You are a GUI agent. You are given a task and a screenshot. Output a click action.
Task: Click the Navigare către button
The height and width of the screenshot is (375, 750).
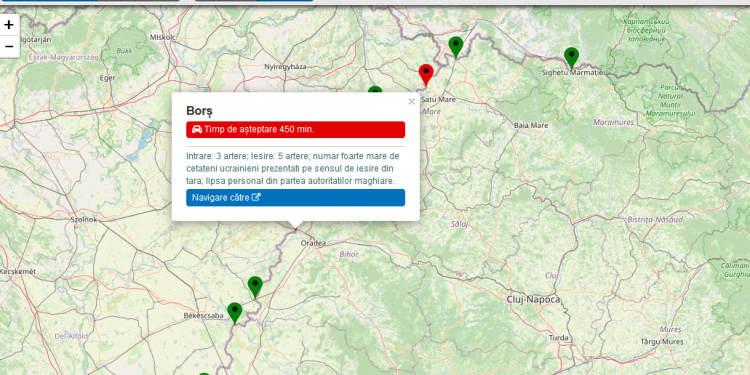click(x=295, y=198)
